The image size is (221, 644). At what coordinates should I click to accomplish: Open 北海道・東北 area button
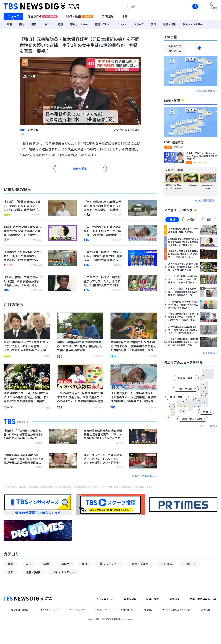(186, 378)
